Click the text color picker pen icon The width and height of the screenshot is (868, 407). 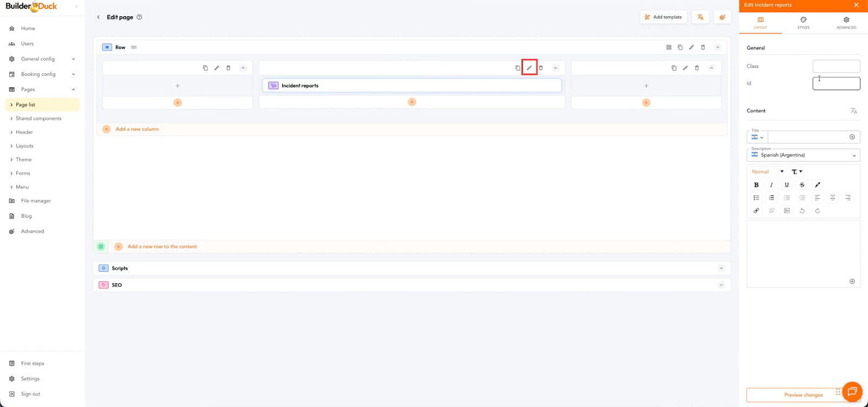(818, 185)
